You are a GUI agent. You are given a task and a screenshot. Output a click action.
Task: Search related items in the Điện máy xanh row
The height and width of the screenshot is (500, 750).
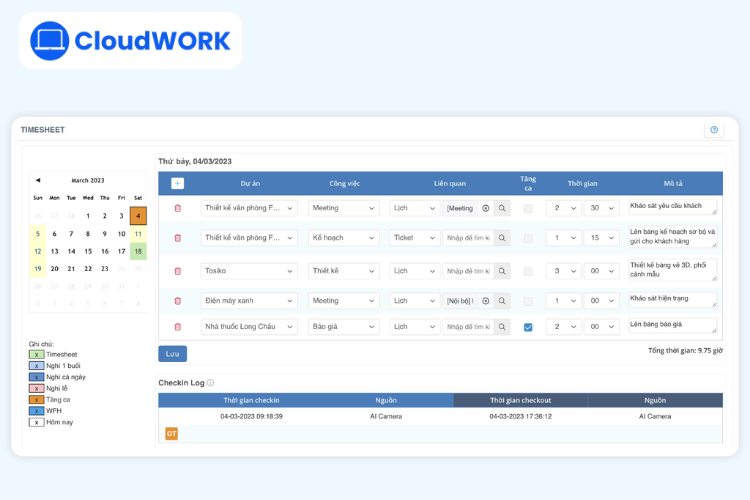(502, 301)
